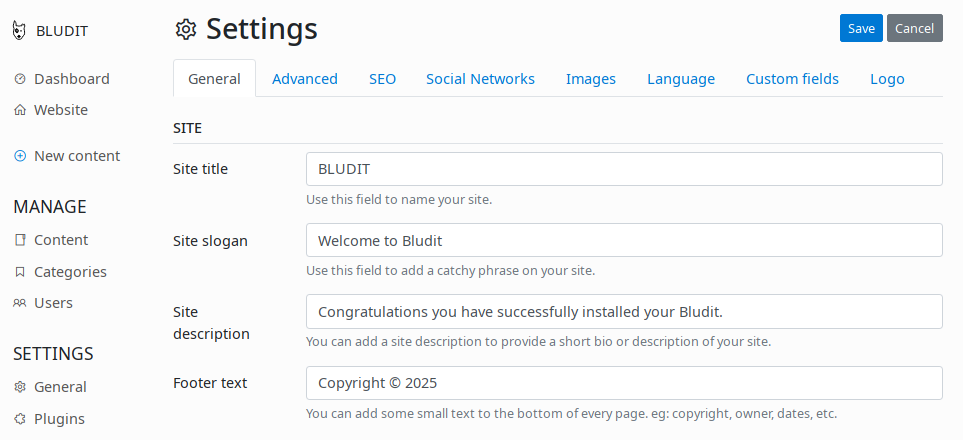Switch to the Advanced tab
This screenshot has height=440, width=963.
(305, 79)
